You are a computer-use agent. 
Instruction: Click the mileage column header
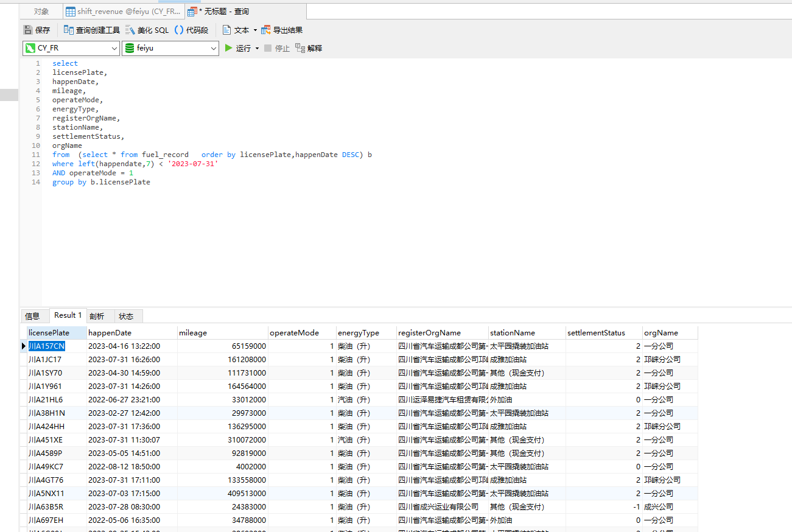(222, 333)
